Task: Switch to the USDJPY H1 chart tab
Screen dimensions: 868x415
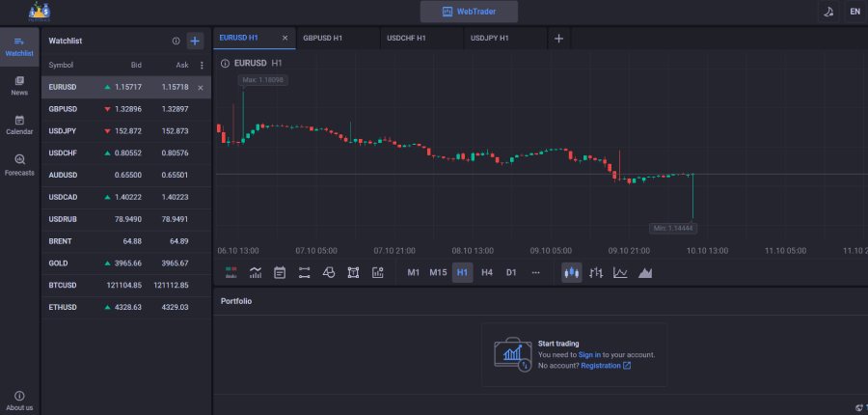Action: 489,38
